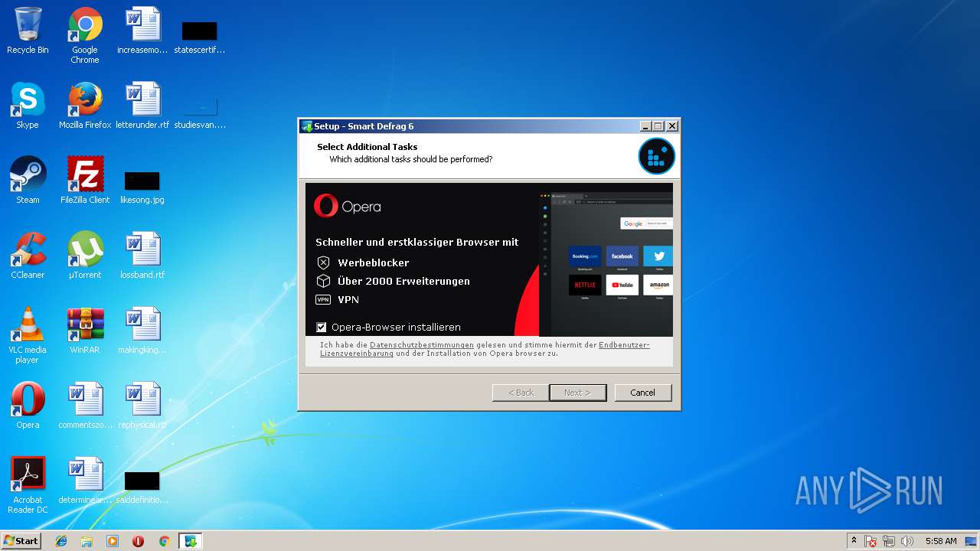Image resolution: width=980 pixels, height=551 pixels.
Task: Cancel the Smart Defrag setup
Action: coord(643,393)
